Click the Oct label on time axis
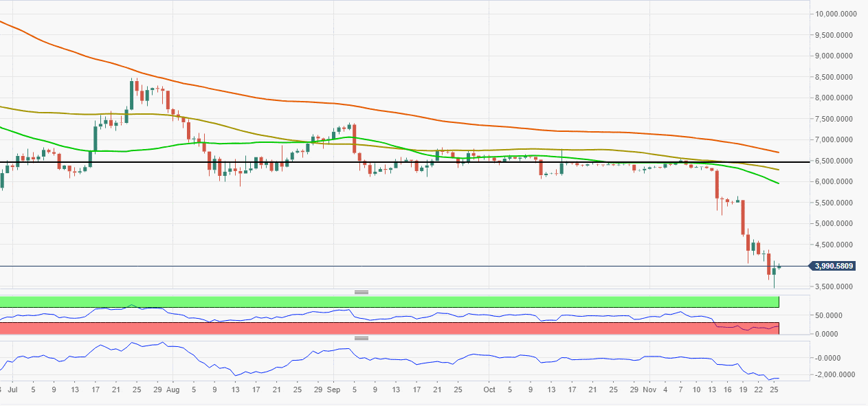 pyautogui.click(x=489, y=389)
